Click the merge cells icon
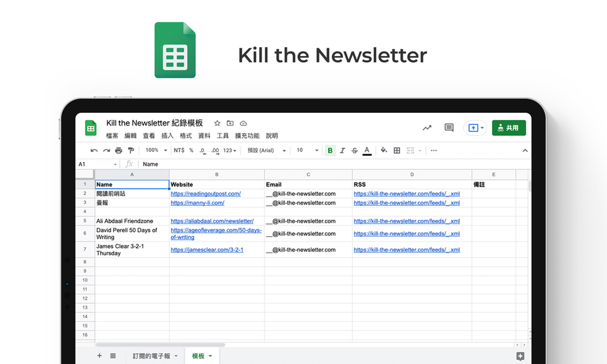This screenshot has height=364, width=607. click(x=410, y=150)
